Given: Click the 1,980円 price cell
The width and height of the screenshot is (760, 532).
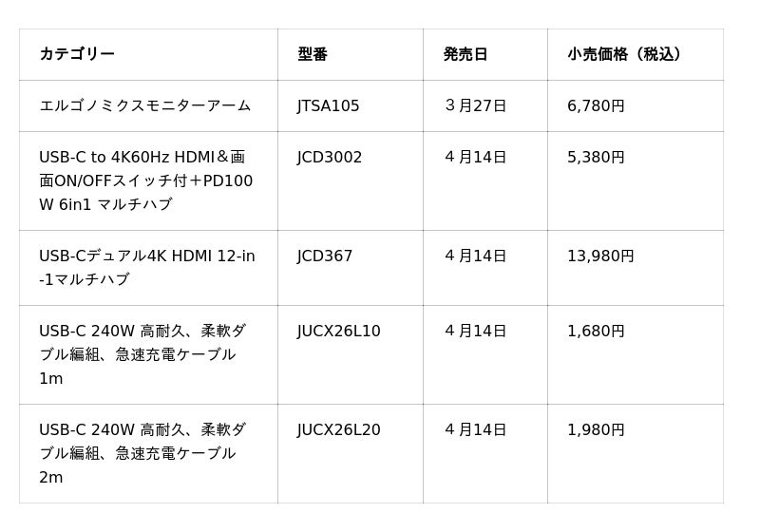Looking at the screenshot, I should click(596, 429).
